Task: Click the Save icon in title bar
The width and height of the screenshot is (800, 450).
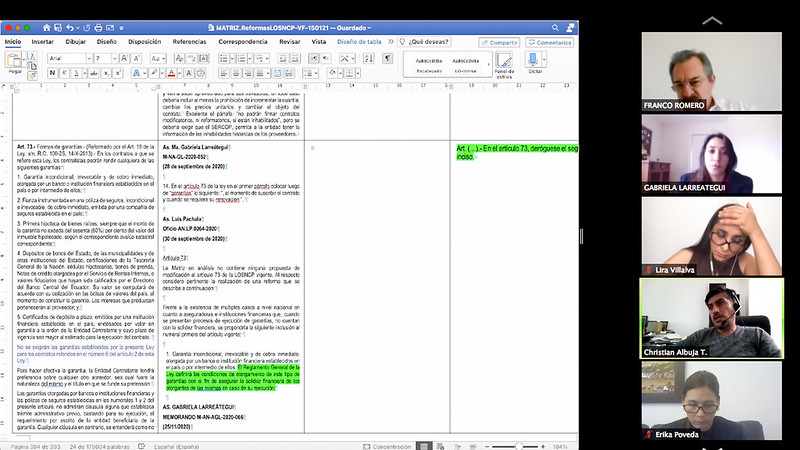Action: click(x=58, y=28)
